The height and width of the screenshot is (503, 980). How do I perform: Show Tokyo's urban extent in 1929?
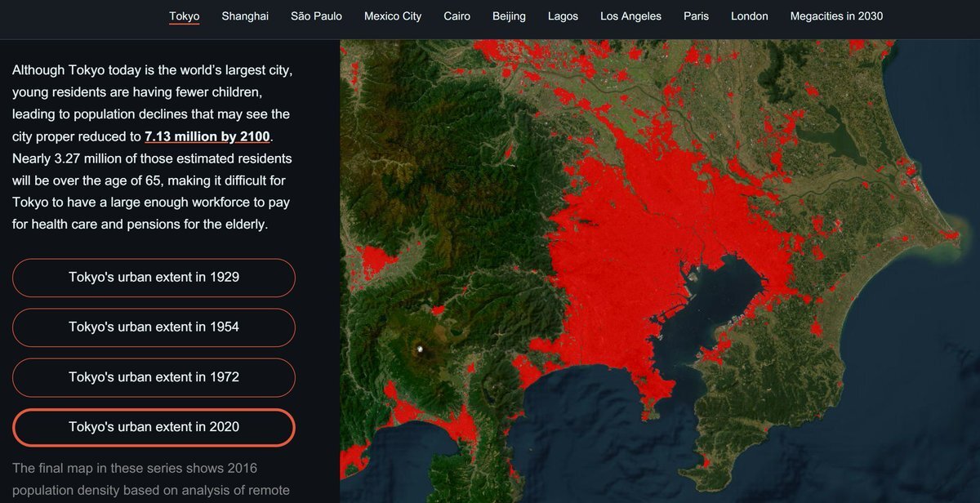click(154, 278)
